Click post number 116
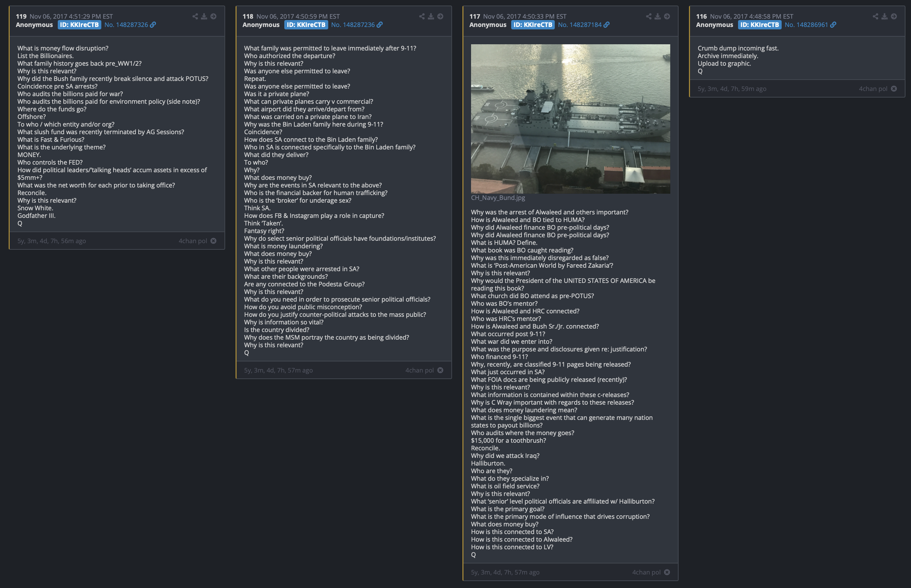911x588 pixels. click(x=701, y=16)
